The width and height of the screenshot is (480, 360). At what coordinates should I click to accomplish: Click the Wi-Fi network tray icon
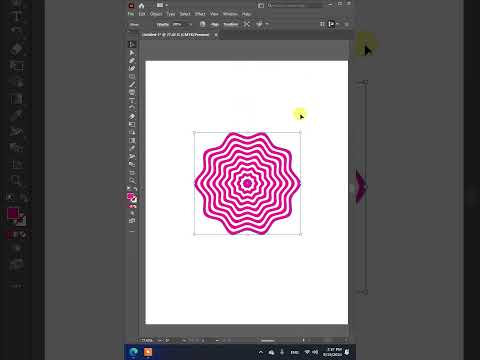coord(307,352)
